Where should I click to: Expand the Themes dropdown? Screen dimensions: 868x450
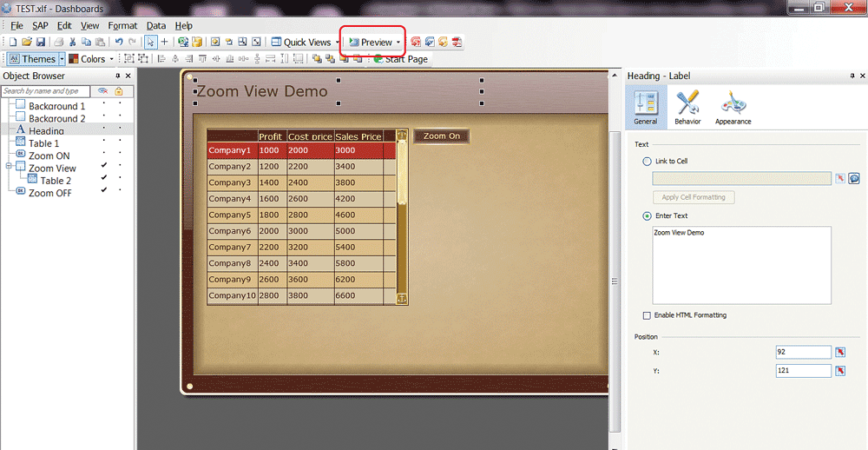(x=62, y=59)
